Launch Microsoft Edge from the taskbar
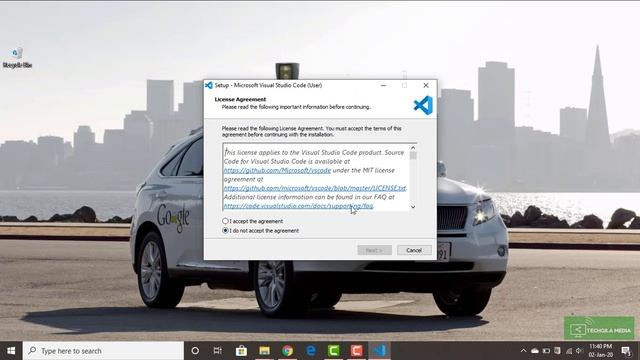The image size is (640, 360). (x=311, y=351)
